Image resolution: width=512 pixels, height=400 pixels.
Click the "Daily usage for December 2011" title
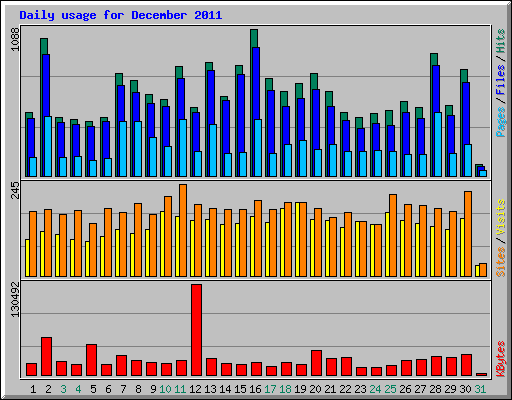pyautogui.click(x=121, y=15)
